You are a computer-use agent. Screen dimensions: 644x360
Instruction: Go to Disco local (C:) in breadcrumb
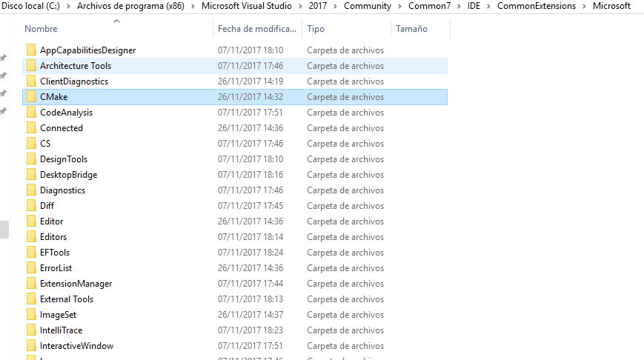[31, 6]
